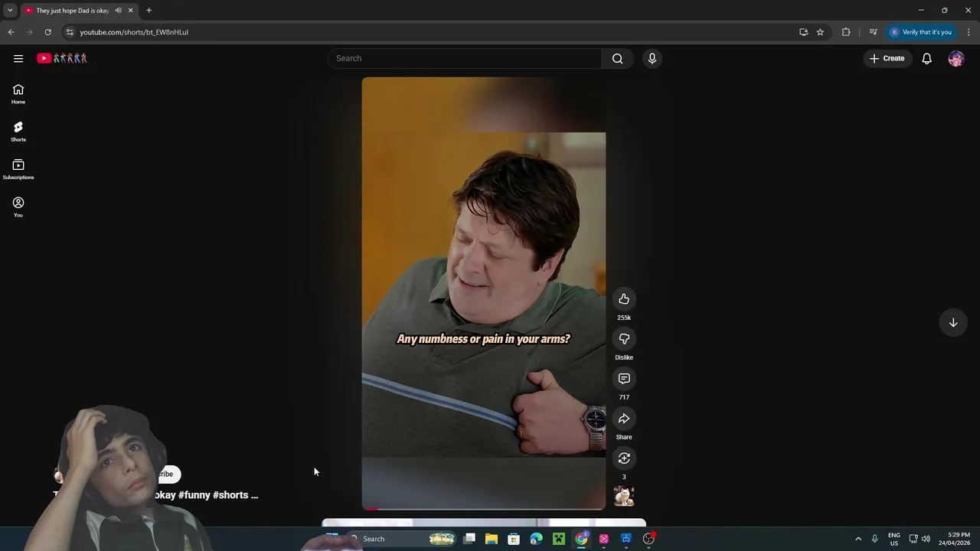Go to YouTube home via the logo
The image size is (980, 551).
click(x=62, y=58)
